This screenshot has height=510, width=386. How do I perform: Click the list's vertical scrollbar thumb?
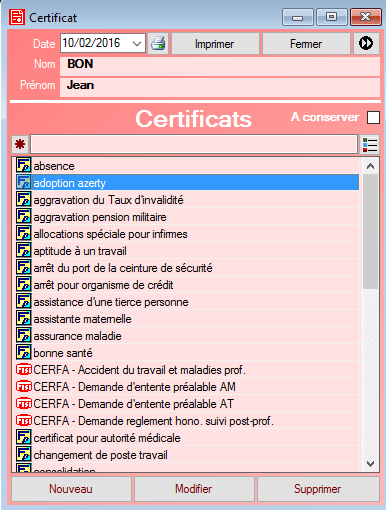click(370, 231)
